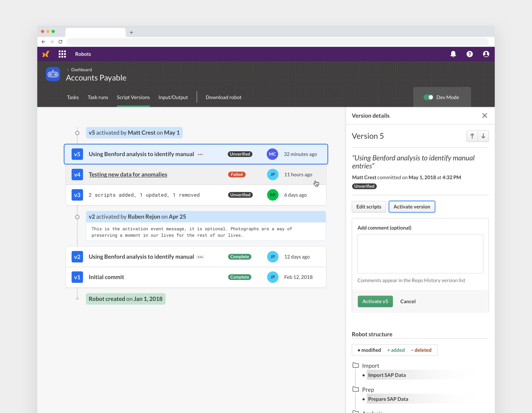This screenshot has height=413, width=532.
Task: Click the v4 version badge
Action: coord(77,175)
